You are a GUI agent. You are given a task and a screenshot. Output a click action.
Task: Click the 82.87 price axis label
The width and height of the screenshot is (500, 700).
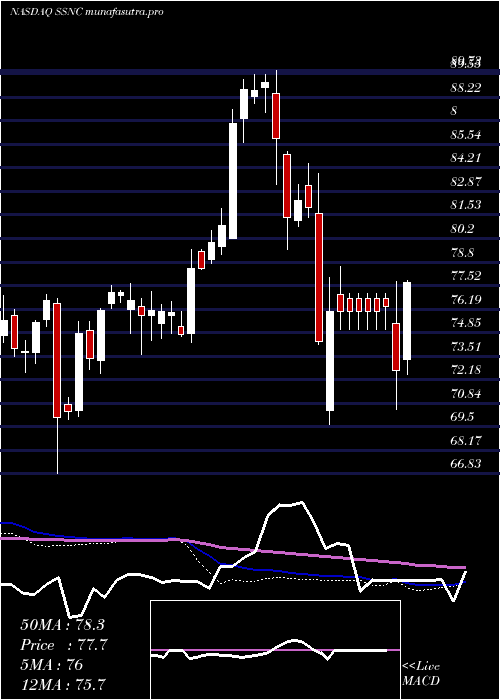[465, 182]
